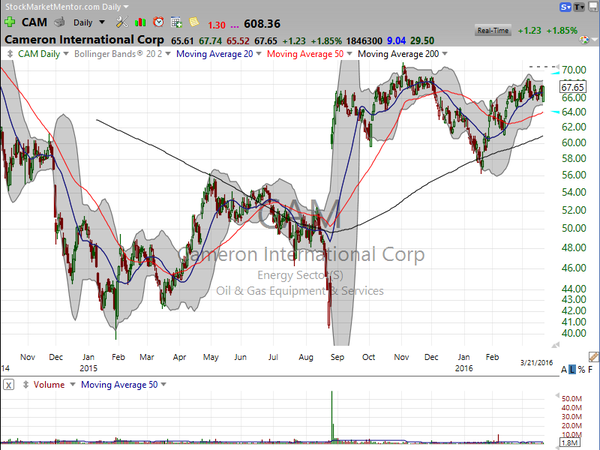Click the 29.50 value in quote bar
Screen dimensions: 600x450
click(422, 41)
